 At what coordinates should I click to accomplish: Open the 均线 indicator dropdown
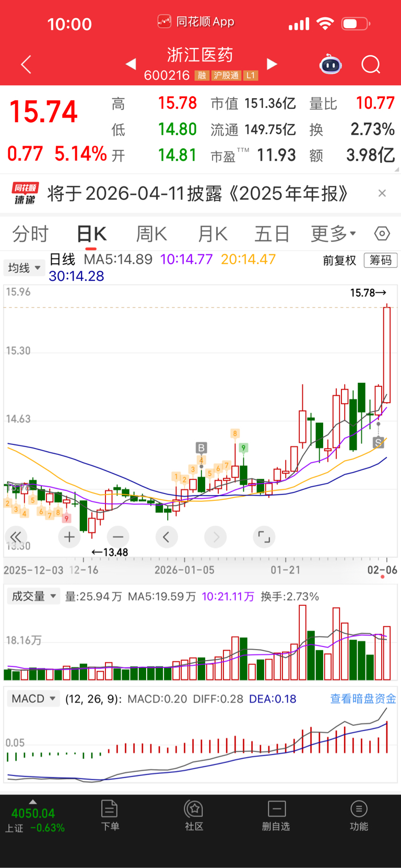tap(24, 268)
